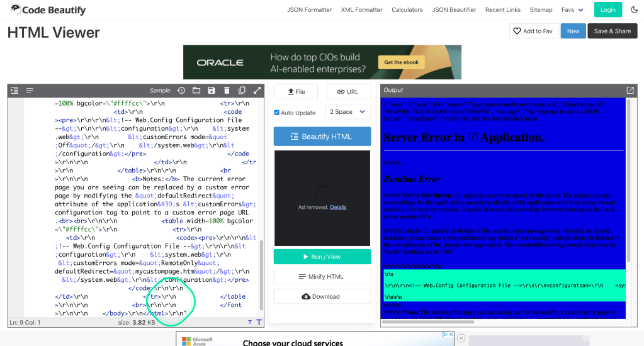This screenshot has height=346, width=644.
Task: Open Recent Links nav item
Action: (503, 10)
